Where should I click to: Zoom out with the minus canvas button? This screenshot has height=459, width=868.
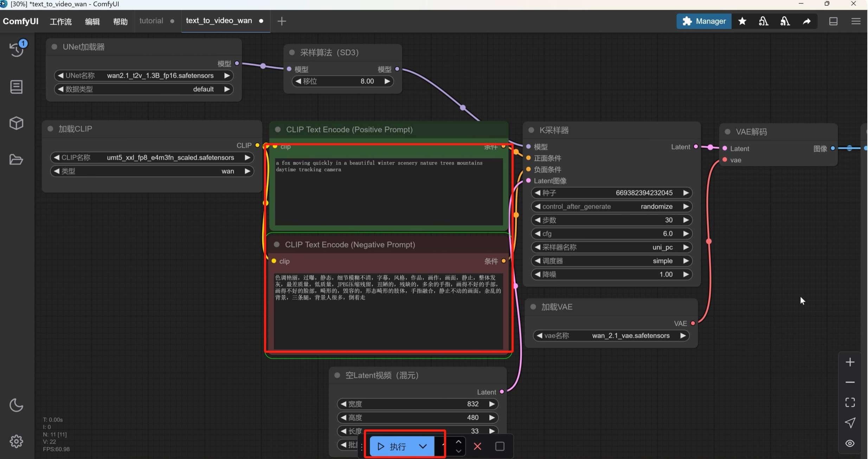point(850,382)
